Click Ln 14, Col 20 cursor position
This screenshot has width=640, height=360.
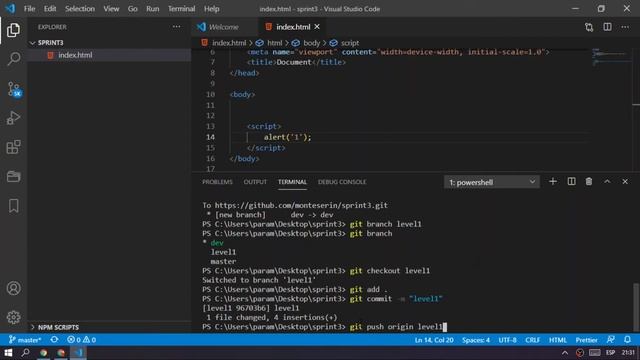coord(434,340)
